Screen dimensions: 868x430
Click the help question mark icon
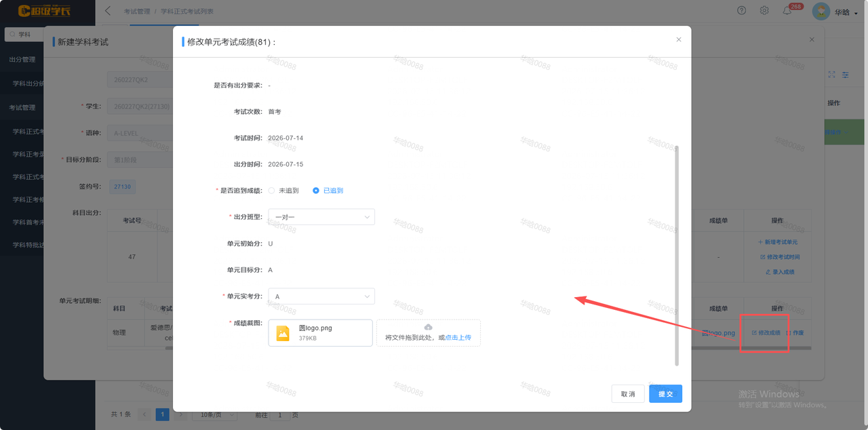click(x=742, y=11)
